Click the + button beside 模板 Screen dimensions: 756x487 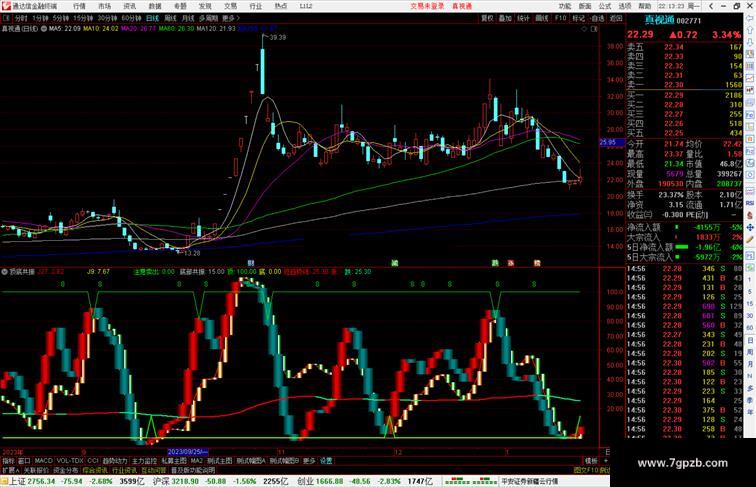606,461
